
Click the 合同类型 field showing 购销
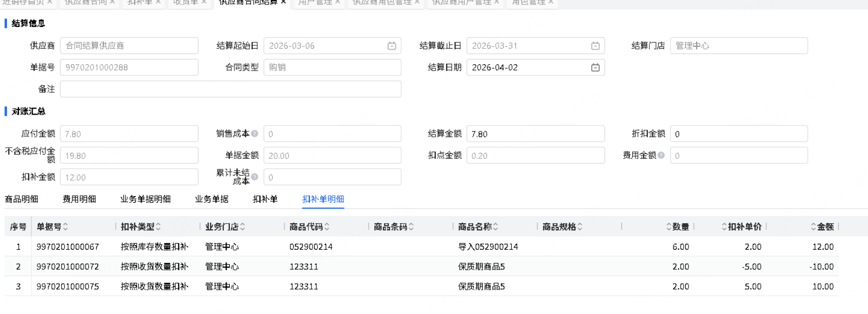point(333,68)
